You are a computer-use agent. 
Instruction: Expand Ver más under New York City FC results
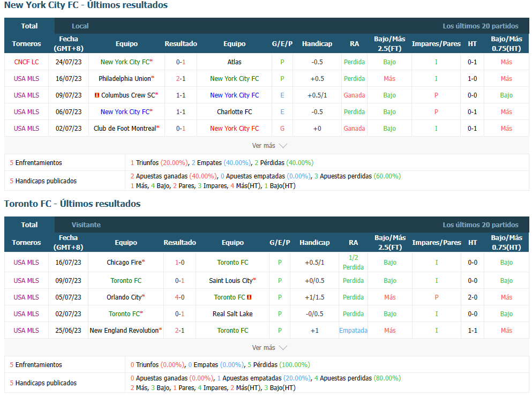(x=269, y=146)
